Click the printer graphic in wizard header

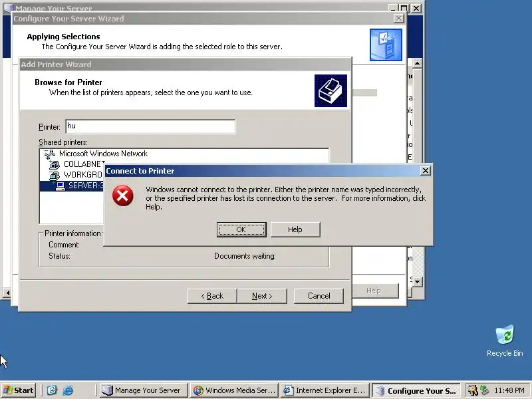(331, 90)
